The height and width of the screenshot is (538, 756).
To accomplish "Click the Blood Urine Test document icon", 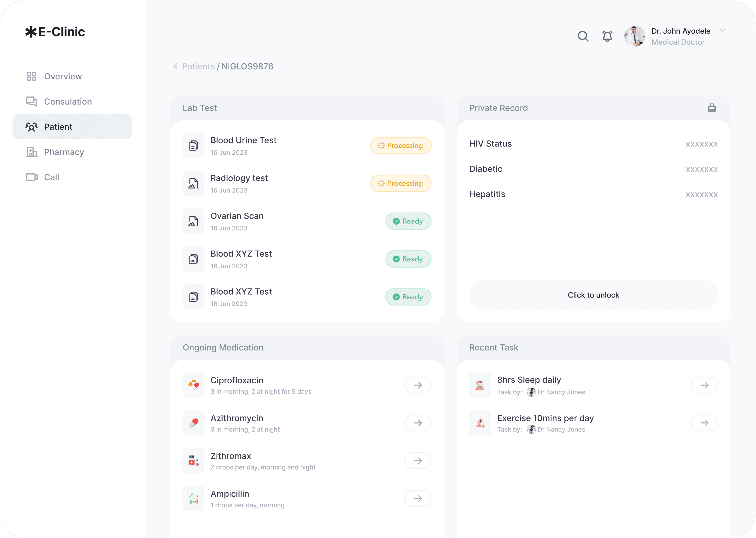I will tap(194, 146).
